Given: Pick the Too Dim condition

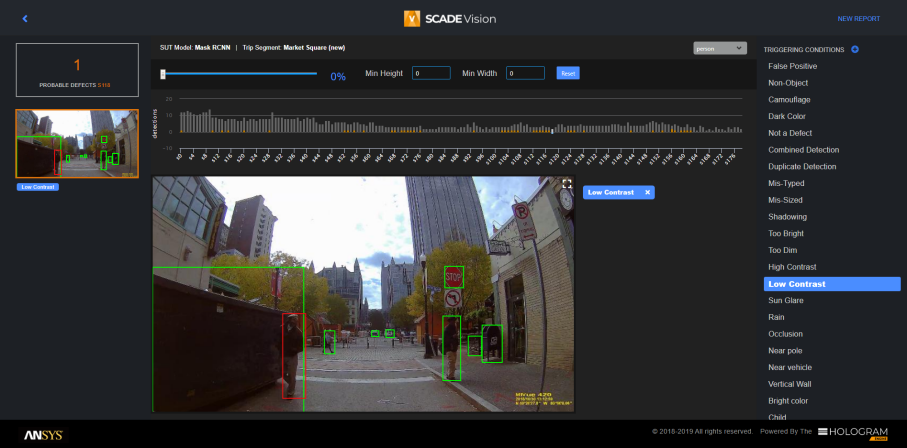Looking at the screenshot, I should [x=783, y=251].
